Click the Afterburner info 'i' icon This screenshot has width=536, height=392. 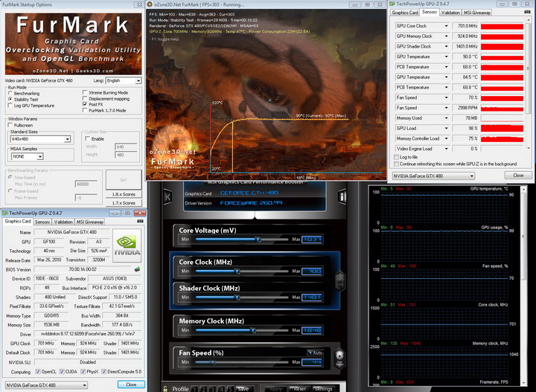342,197
